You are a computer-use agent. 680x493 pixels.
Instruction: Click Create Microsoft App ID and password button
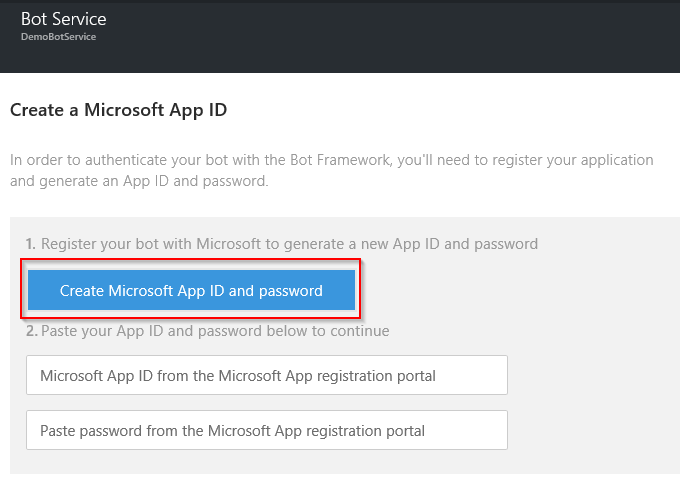[x=191, y=291]
